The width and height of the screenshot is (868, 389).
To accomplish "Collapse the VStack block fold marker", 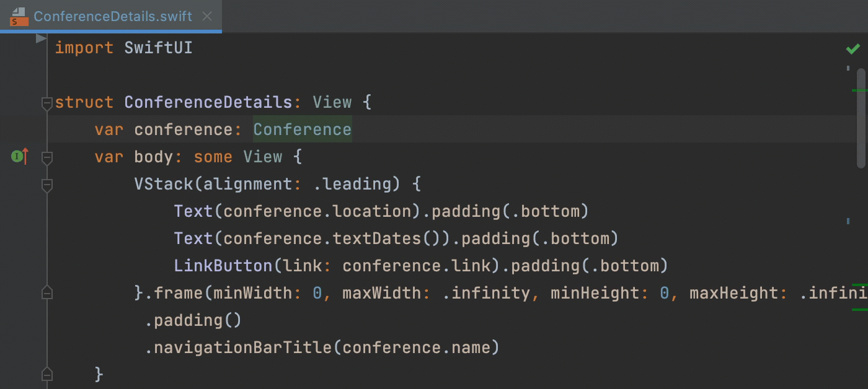I will 46,184.
